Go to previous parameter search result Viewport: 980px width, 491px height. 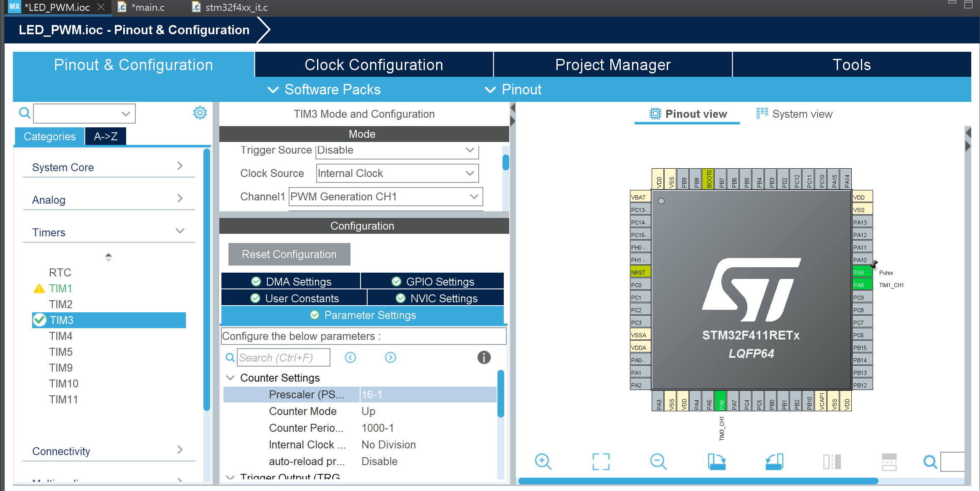click(350, 357)
